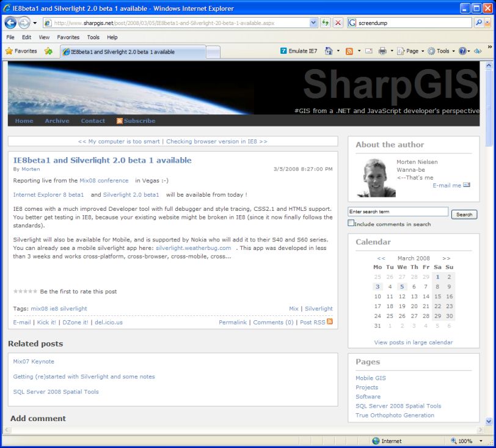Expand the zoom level dropdown arrow
Image resolution: width=496 pixels, height=448 pixels.
pos(481,441)
